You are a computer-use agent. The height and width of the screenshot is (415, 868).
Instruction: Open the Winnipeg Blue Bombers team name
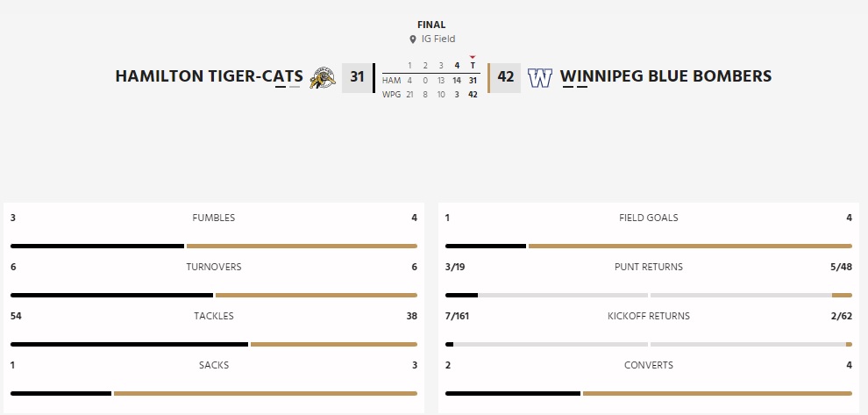tap(665, 76)
